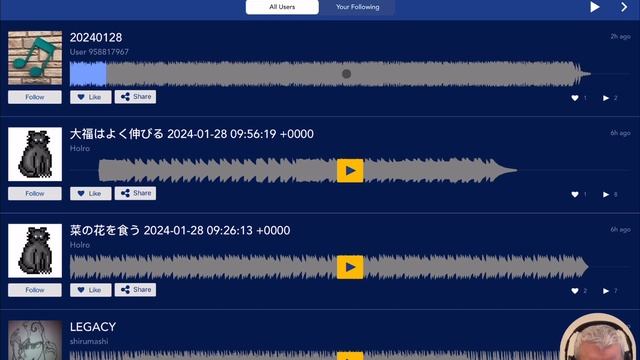Screen dimensions: 640x360
Task: Play the 菜の花を食う track
Action: click(350, 267)
